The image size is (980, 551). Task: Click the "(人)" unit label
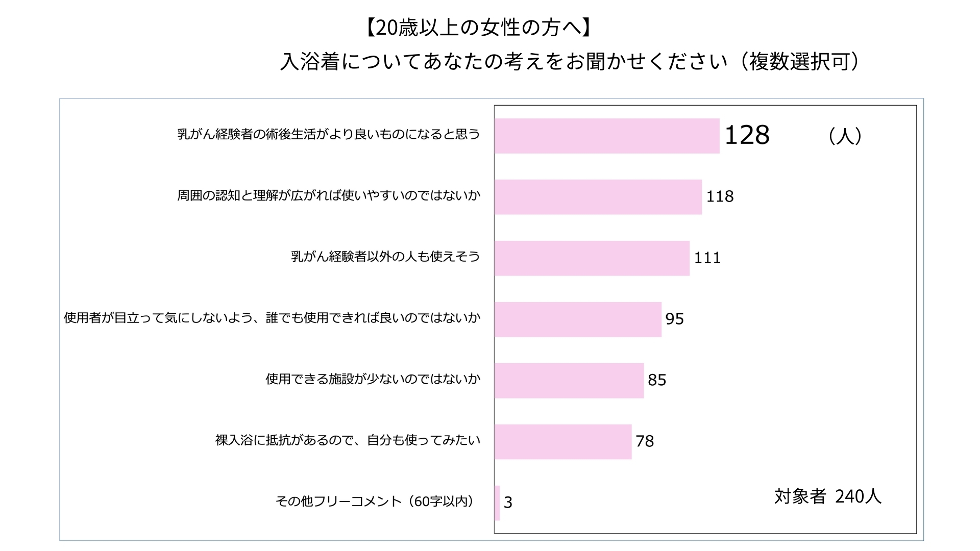845,136
